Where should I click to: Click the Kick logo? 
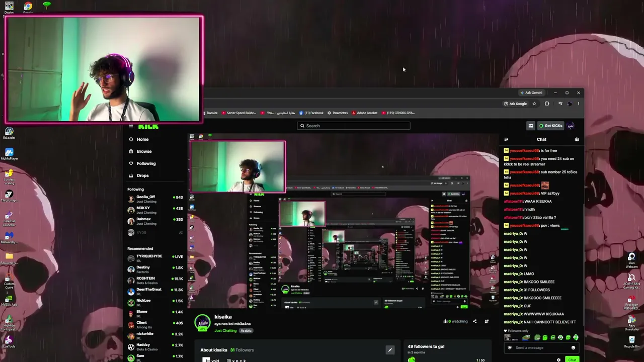[x=148, y=127]
